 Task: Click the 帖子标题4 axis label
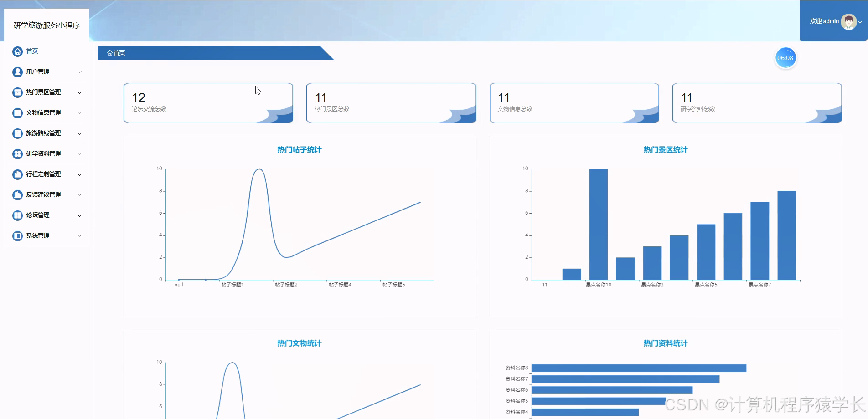340,285
